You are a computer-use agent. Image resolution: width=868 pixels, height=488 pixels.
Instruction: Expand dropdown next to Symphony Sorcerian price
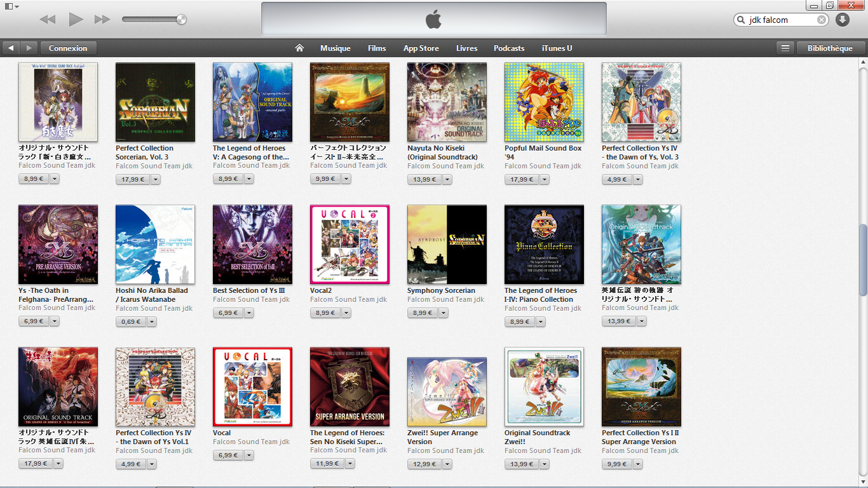[x=443, y=313]
